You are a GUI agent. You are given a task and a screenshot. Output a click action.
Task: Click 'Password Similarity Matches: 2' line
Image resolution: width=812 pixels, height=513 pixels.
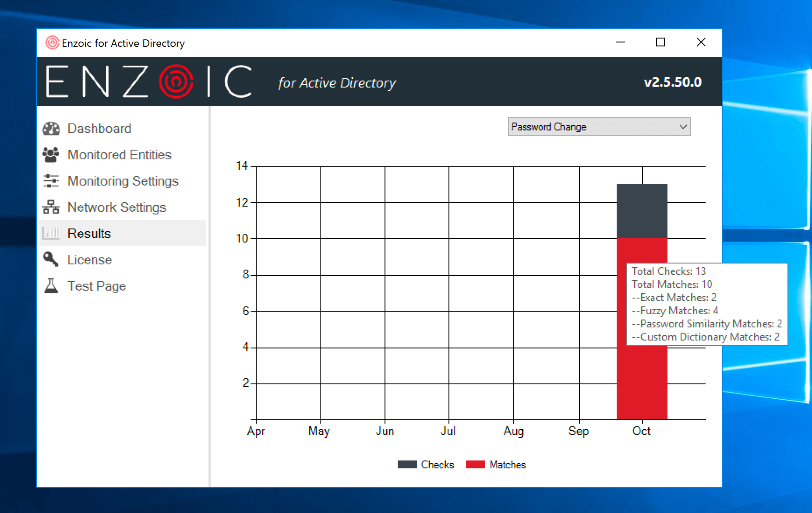(x=707, y=324)
